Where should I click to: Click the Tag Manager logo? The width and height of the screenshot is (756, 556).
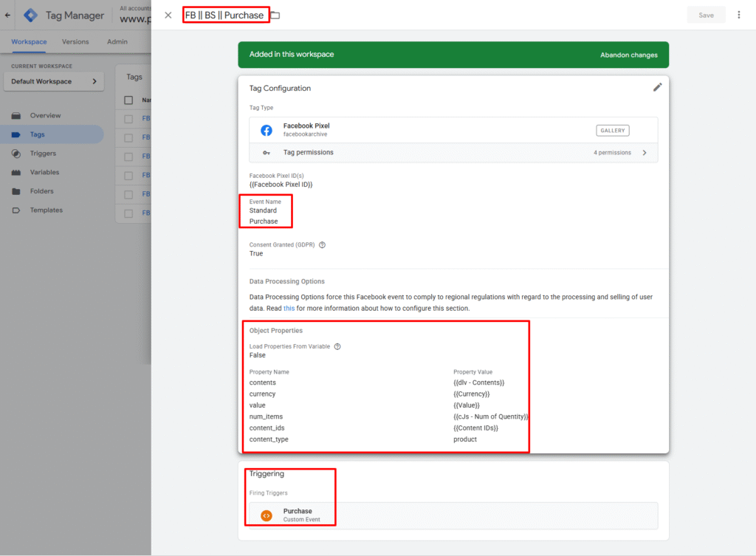[x=30, y=15]
